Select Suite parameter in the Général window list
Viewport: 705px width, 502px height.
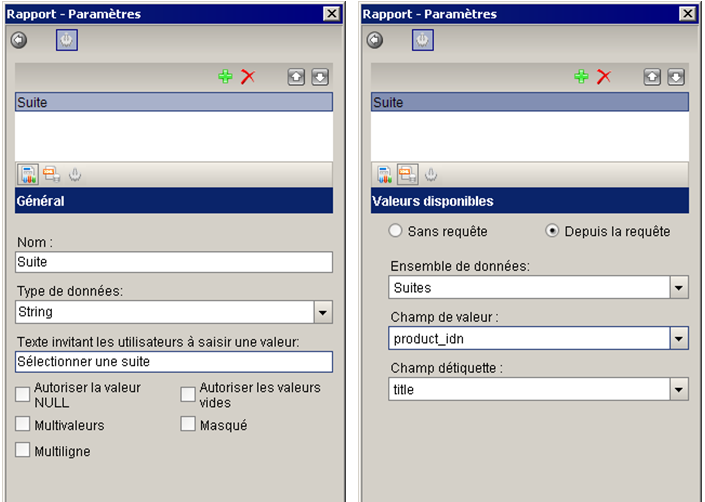click(174, 102)
